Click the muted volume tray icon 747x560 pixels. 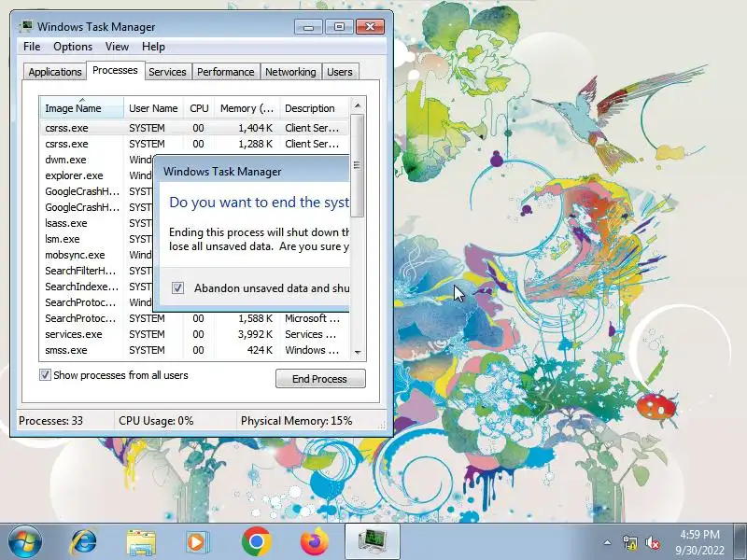pos(652,542)
